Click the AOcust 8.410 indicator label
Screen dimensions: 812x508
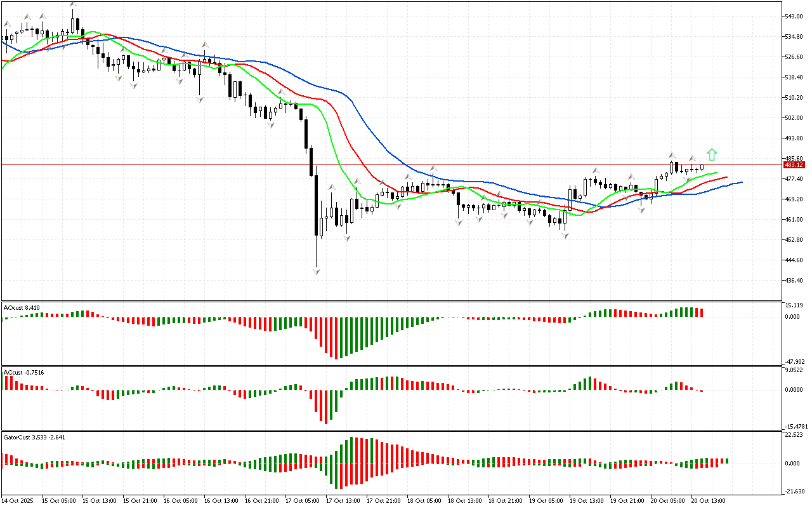pyautogui.click(x=22, y=308)
